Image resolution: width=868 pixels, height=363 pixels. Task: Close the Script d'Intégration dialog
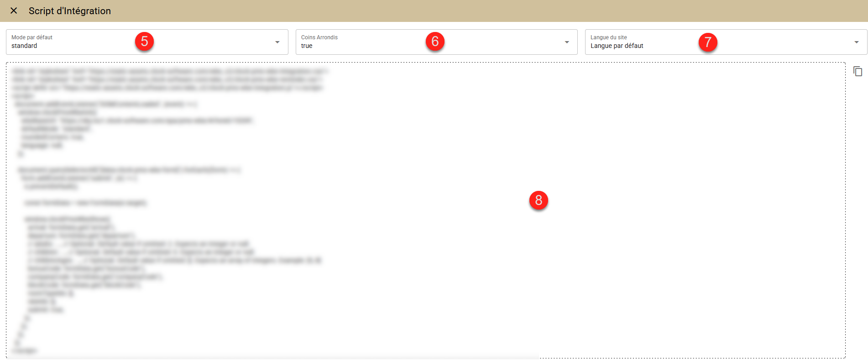[14, 11]
